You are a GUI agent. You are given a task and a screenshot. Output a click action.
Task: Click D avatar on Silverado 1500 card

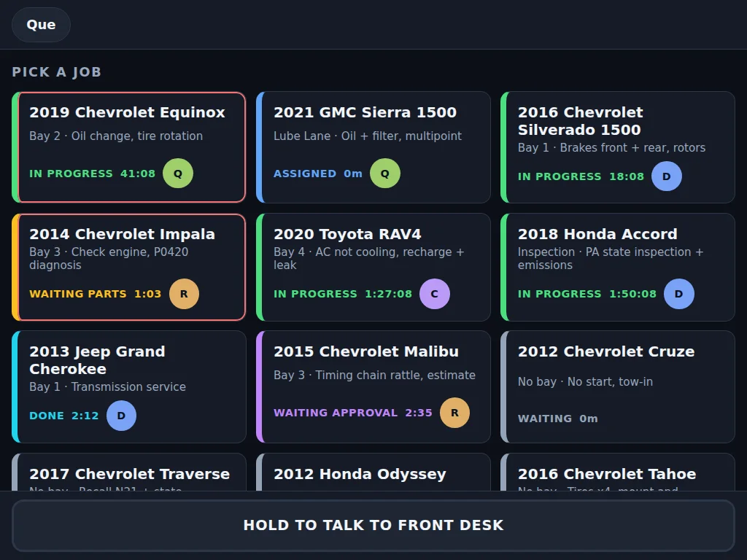pyautogui.click(x=667, y=176)
